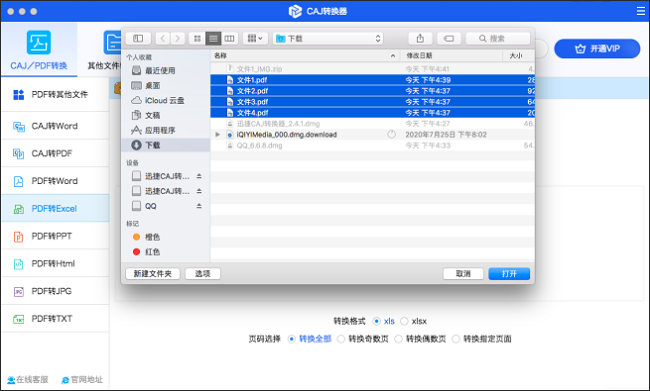Switch to list view in dialog
Image resolution: width=650 pixels, height=391 pixels.
213,39
